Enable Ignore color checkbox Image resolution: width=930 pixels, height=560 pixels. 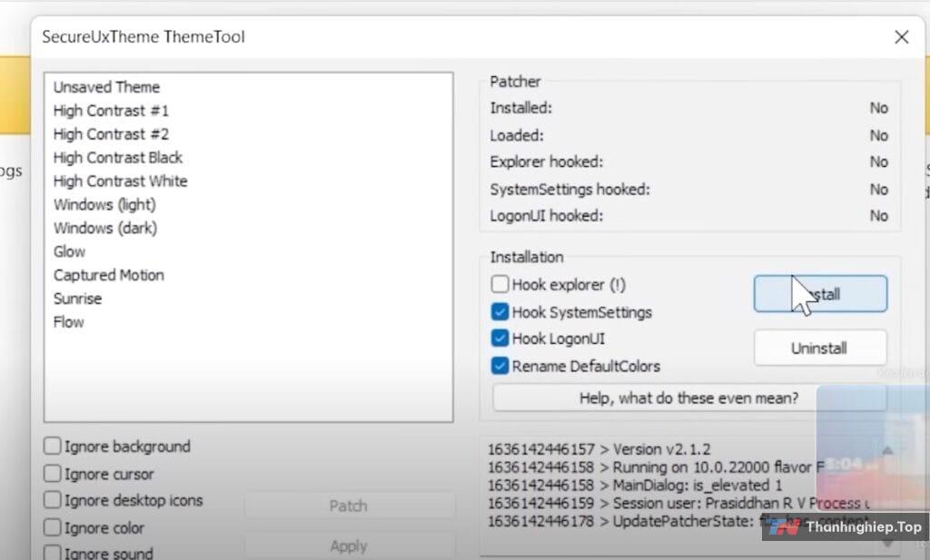coord(53,528)
